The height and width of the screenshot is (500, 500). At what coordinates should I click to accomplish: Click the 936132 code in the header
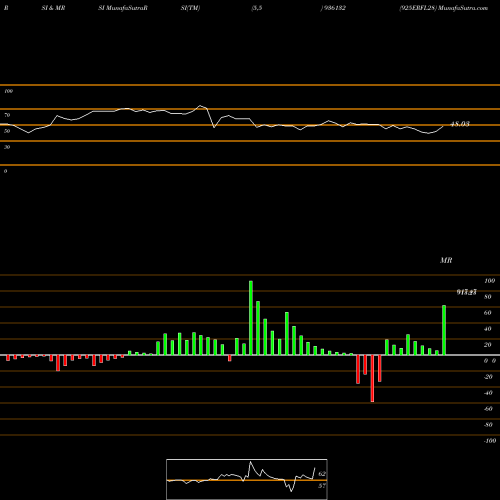point(334,8)
